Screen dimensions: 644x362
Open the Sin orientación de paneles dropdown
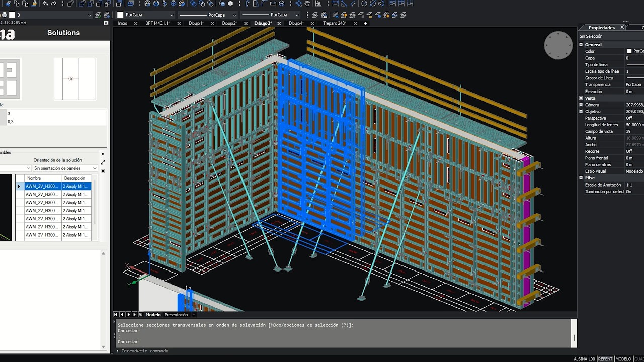pos(65,168)
